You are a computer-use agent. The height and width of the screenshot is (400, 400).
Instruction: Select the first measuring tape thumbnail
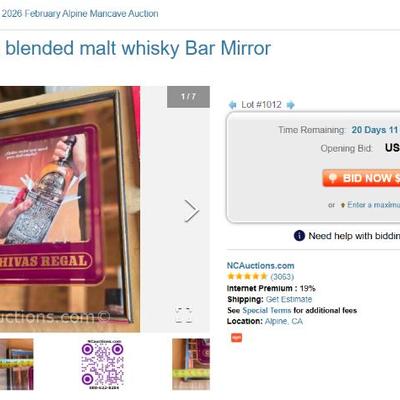click(x=17, y=364)
